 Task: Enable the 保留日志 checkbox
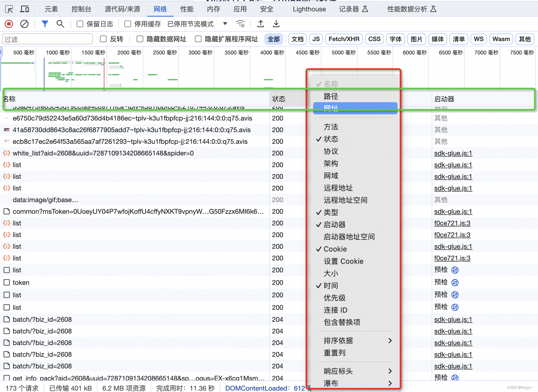(x=80, y=24)
